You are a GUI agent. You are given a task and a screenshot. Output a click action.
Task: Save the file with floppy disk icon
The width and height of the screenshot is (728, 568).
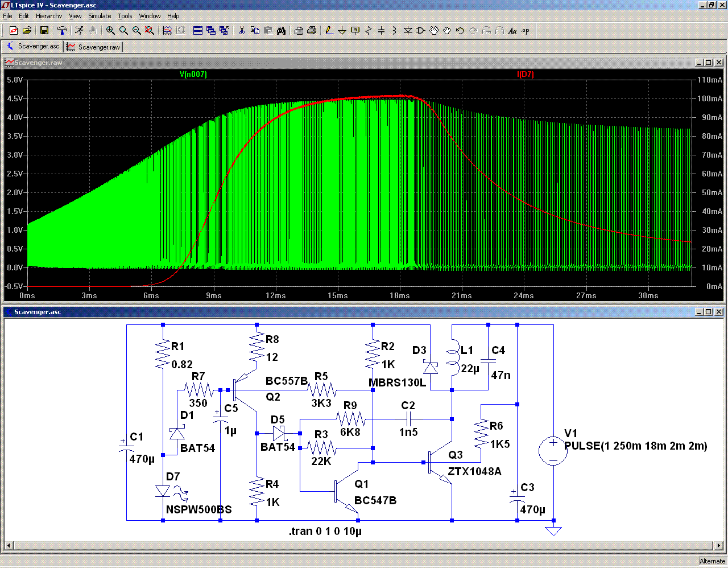[x=44, y=31]
